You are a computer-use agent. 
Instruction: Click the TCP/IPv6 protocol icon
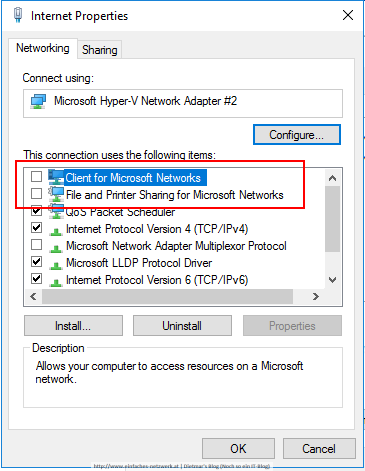[55, 281]
